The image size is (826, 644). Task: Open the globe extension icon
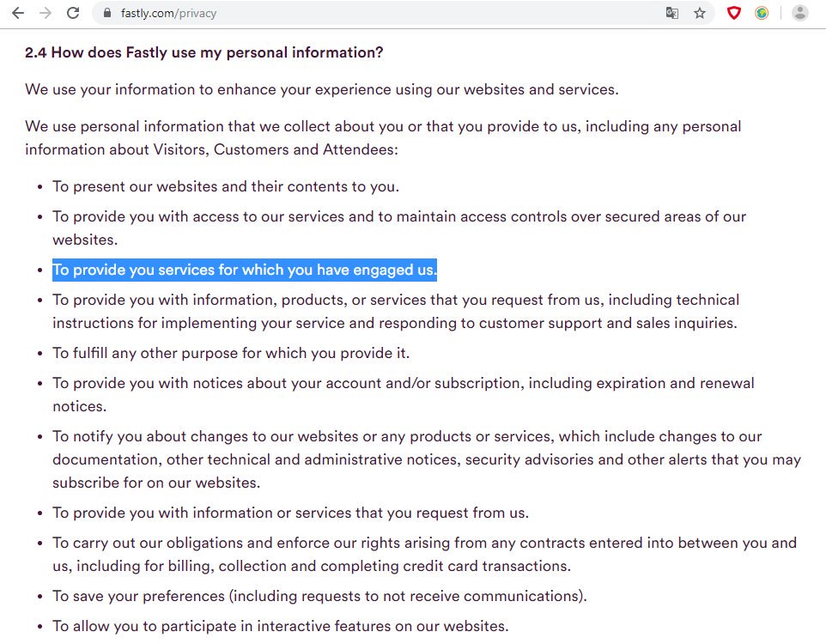(x=762, y=13)
